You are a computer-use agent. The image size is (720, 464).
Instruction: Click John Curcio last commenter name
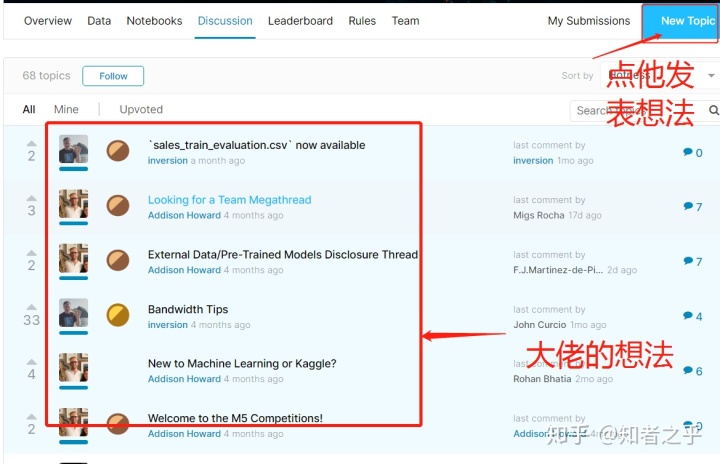pos(540,325)
